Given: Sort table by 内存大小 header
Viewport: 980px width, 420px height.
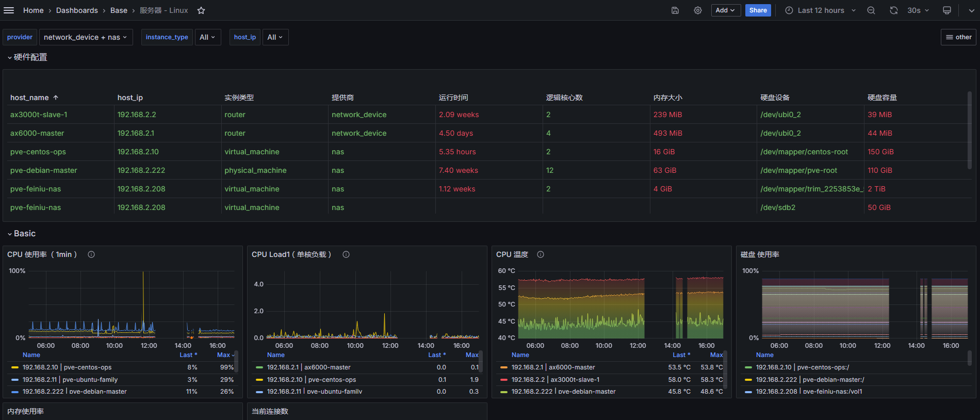Looking at the screenshot, I should pyautogui.click(x=667, y=98).
